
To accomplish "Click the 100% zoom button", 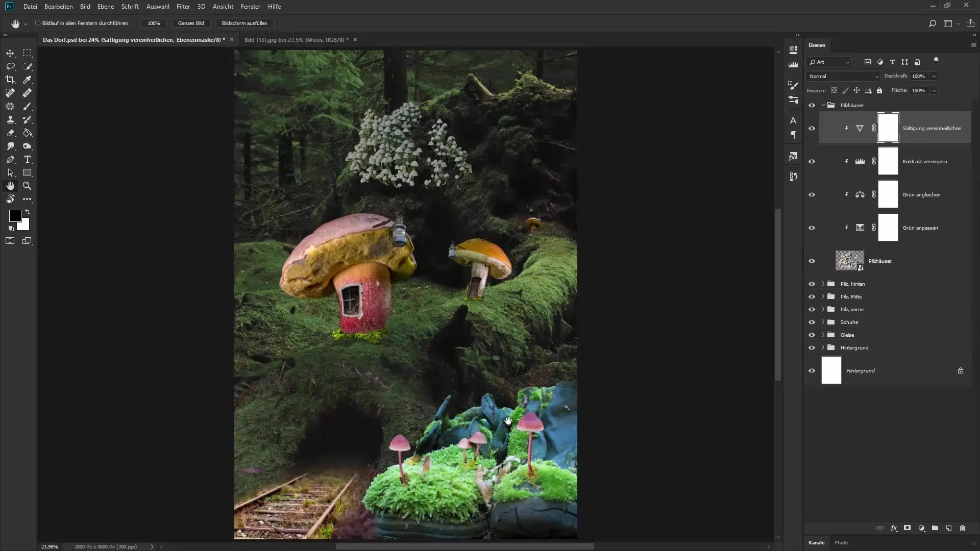I will [154, 23].
